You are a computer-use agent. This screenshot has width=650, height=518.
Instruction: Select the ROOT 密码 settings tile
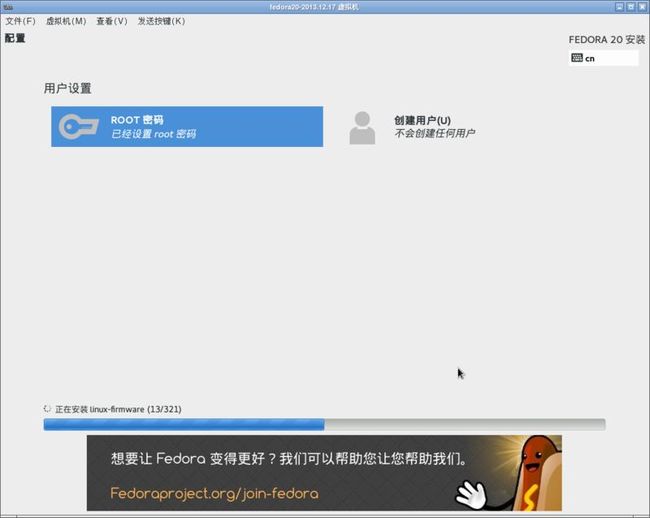tap(187, 127)
